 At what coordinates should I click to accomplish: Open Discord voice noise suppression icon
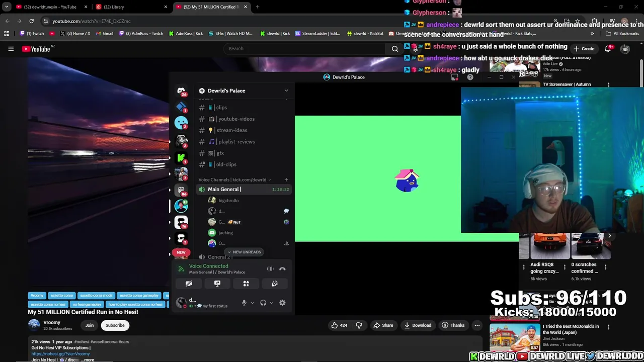pyautogui.click(x=270, y=269)
